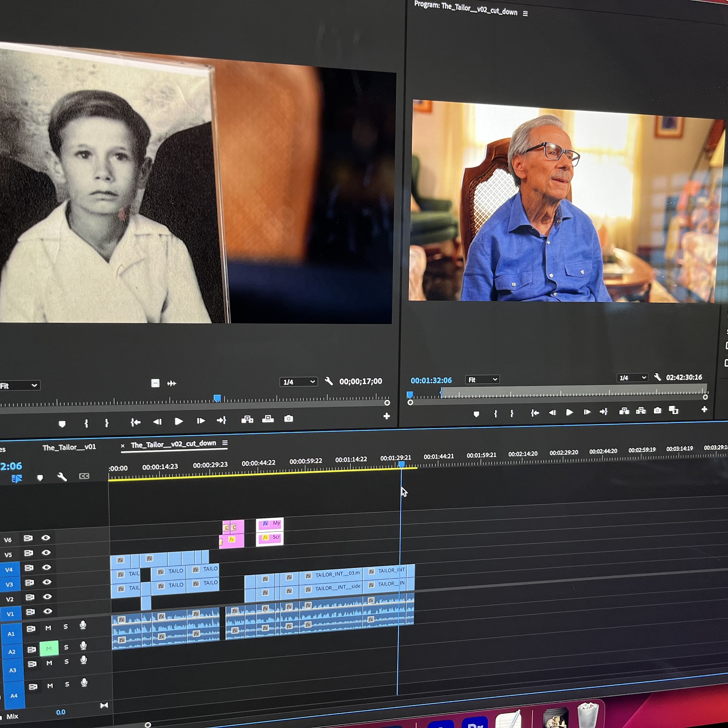This screenshot has height=728, width=728.
Task: Enable voice-over record microphone on A1
Action: [83, 625]
